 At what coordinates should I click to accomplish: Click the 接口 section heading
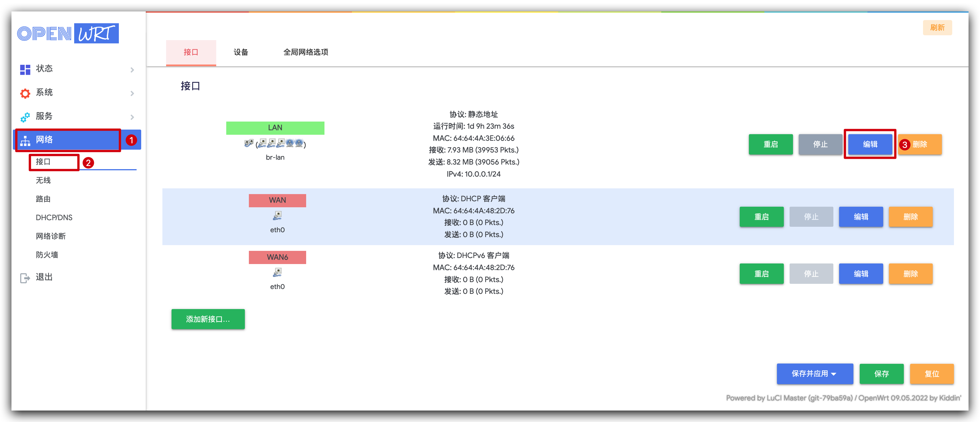[190, 86]
